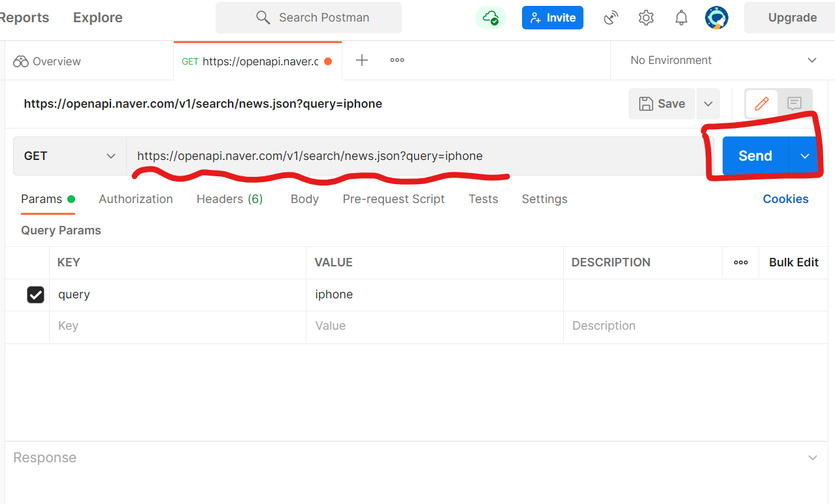Open the Pre-request Script tab
The image size is (835, 504).
(x=393, y=199)
